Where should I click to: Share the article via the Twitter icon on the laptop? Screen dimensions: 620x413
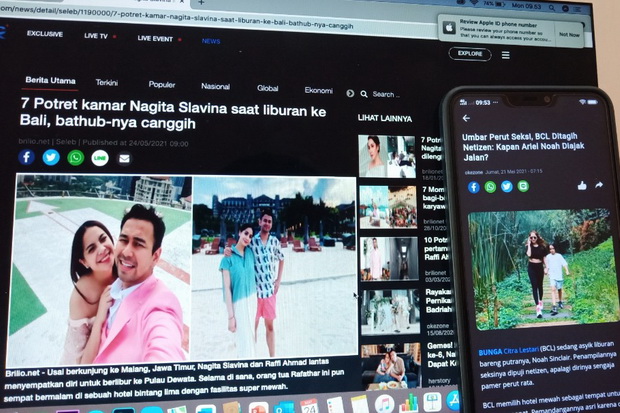[x=51, y=157]
